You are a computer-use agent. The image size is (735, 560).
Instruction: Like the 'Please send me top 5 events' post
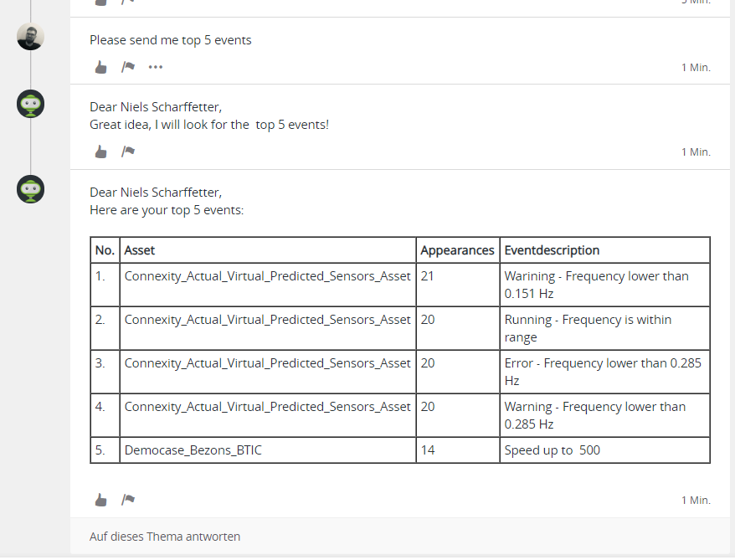[100, 68]
